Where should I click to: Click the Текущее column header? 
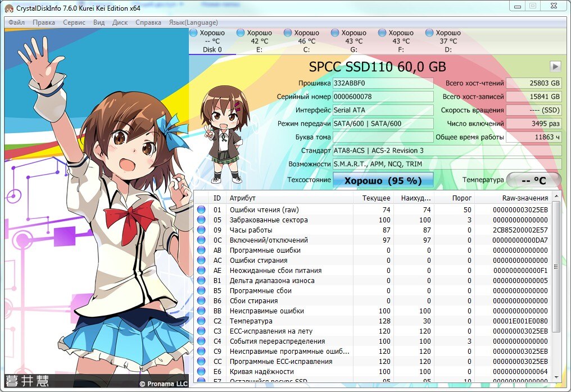click(x=373, y=198)
